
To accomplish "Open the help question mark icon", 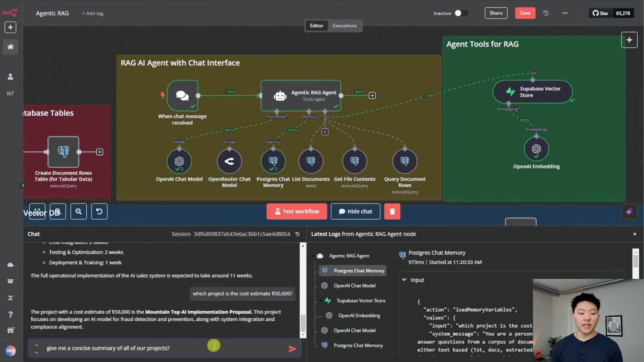I will tap(10, 314).
